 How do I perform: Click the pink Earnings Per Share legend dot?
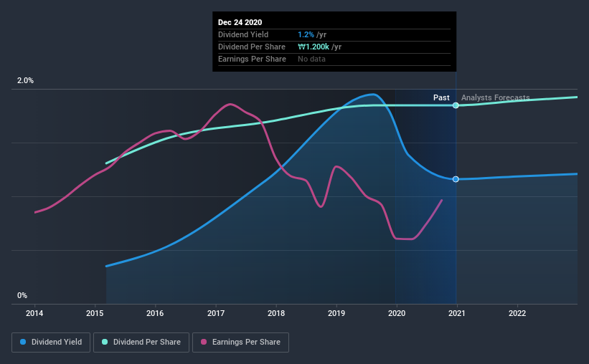[x=204, y=342]
